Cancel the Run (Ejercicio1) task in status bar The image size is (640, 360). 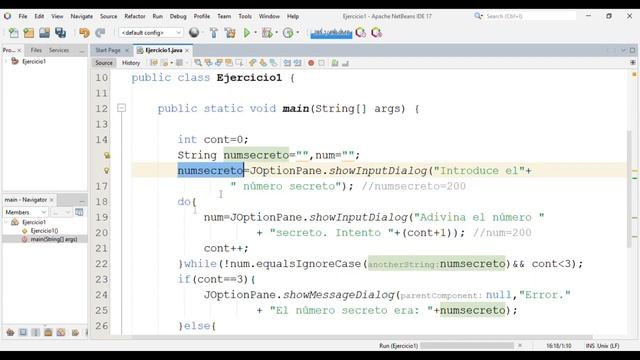pyautogui.click(x=520, y=345)
